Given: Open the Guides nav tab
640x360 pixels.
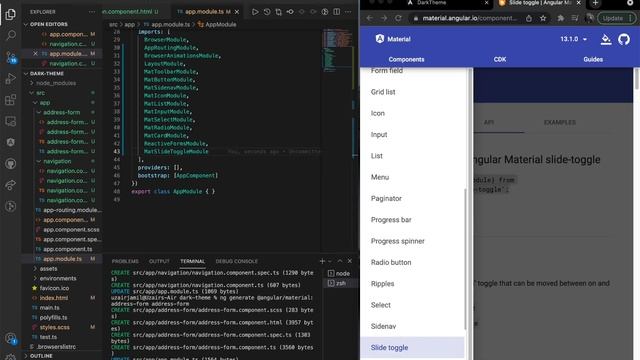Looking at the screenshot, I should pos(593,59).
